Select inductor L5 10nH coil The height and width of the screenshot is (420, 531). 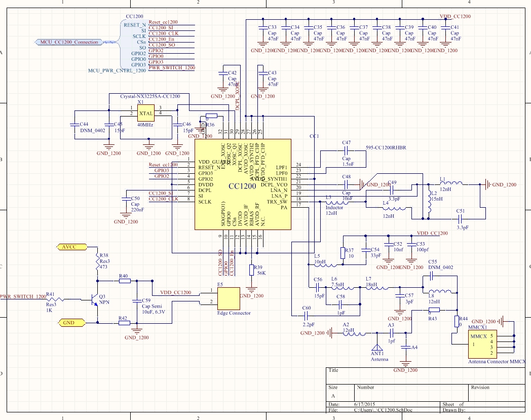coord(325,265)
